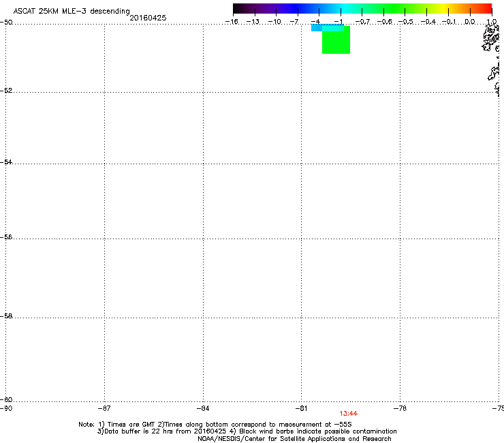Viewport: 504px width, 443px height.
Task: Click the NOAA/NESDIS credit line
Action: click(294, 439)
